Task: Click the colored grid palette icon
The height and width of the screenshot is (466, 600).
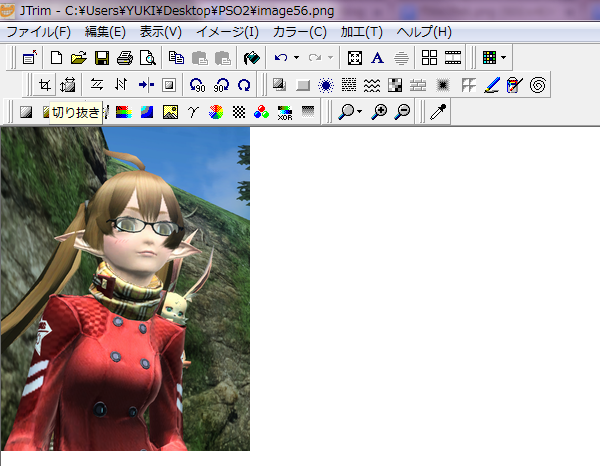Action: tap(489, 58)
